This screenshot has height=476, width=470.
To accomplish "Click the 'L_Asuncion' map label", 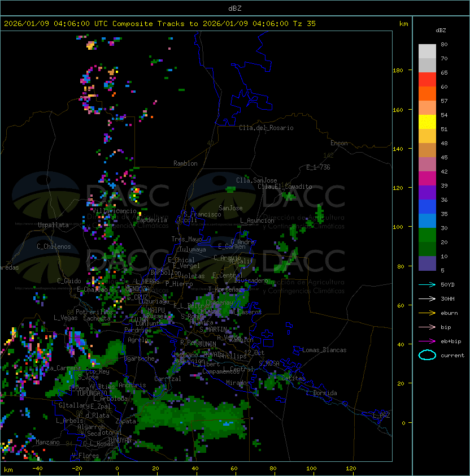I will click(x=257, y=220).
